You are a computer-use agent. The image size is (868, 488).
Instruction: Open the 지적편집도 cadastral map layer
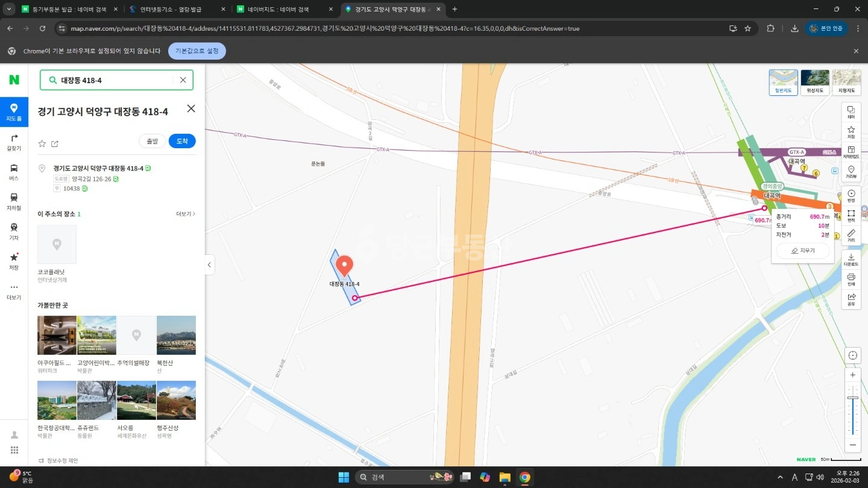point(851,151)
